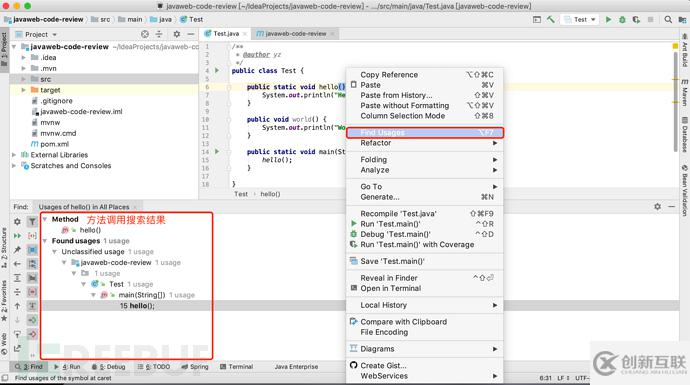This screenshot has width=690, height=385.
Task: Choose Generate... in context menu
Action: click(x=425, y=197)
